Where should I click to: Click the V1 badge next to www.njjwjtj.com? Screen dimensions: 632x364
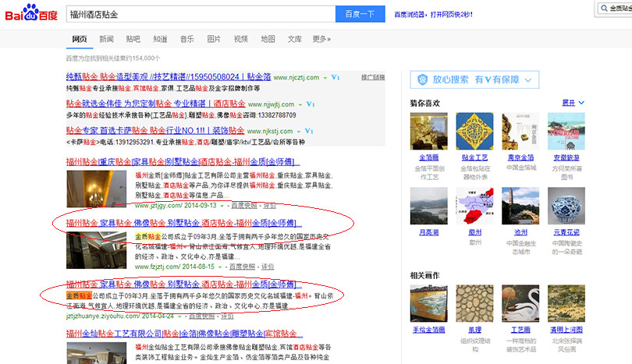[x=311, y=104]
